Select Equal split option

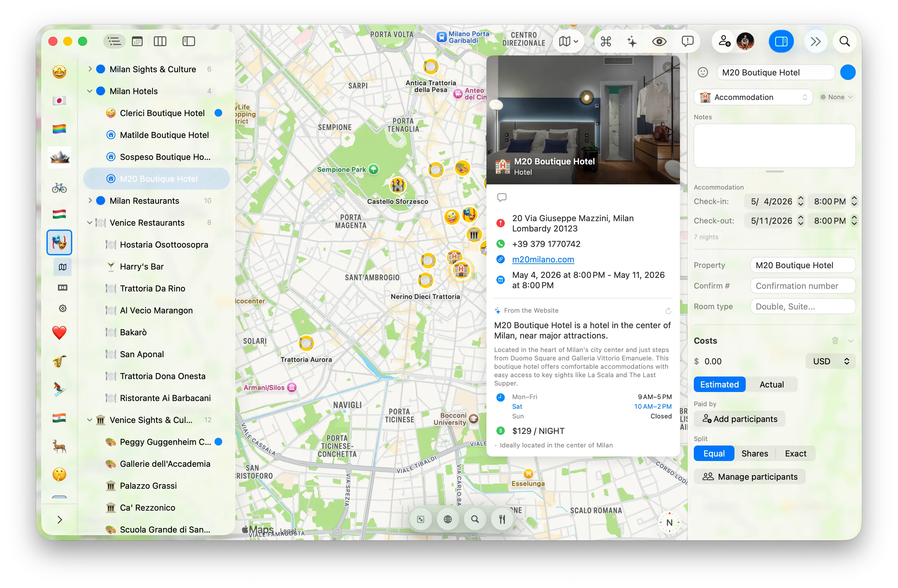713,454
